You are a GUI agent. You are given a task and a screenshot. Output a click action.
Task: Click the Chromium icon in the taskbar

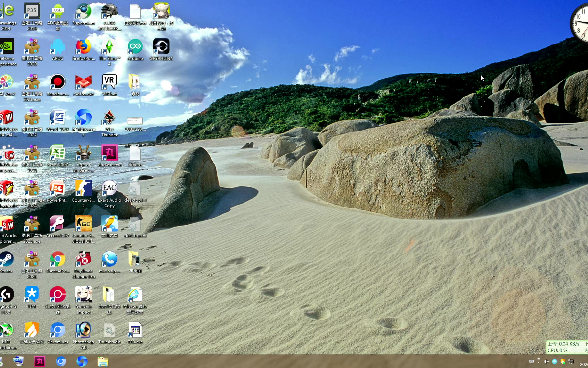[x=61, y=361]
